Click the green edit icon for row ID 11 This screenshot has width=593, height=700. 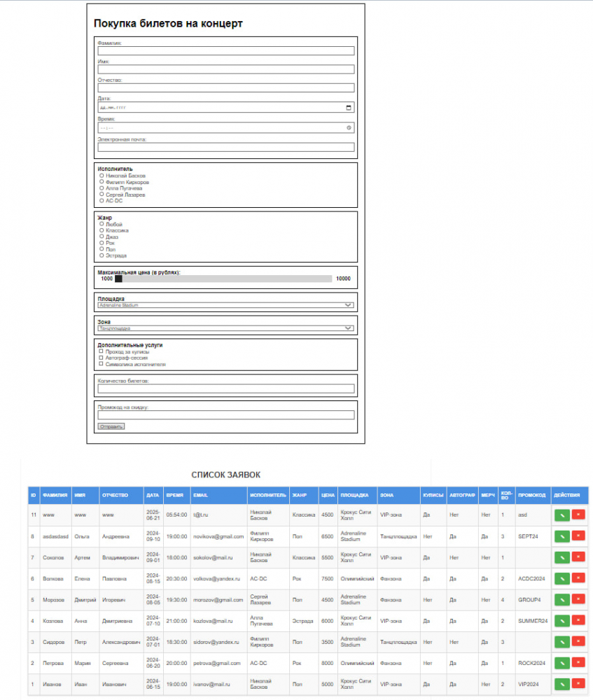(x=561, y=515)
